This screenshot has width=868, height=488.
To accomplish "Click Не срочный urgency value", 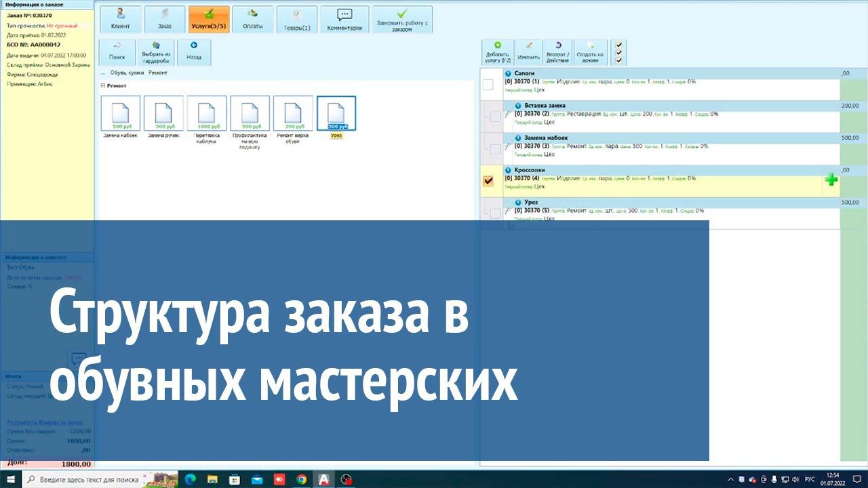I will [62, 25].
